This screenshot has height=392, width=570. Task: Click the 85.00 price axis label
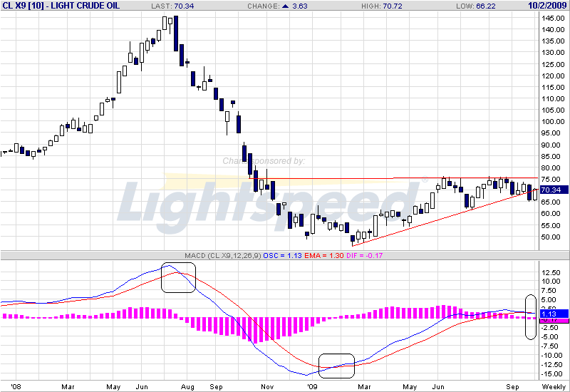pos(551,156)
